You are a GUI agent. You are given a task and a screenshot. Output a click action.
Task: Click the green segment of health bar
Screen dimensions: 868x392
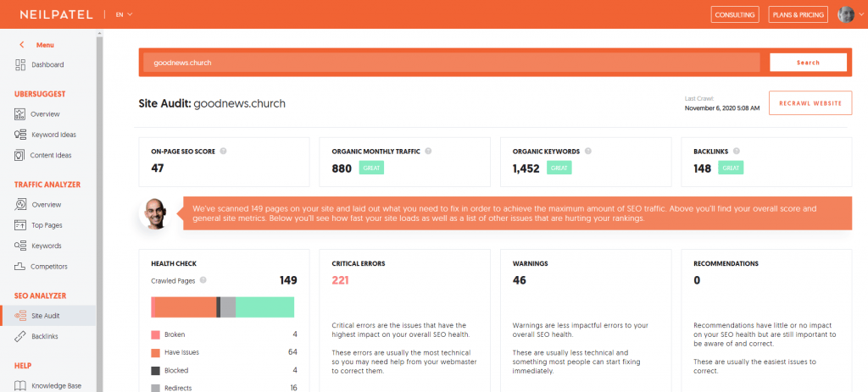click(265, 307)
